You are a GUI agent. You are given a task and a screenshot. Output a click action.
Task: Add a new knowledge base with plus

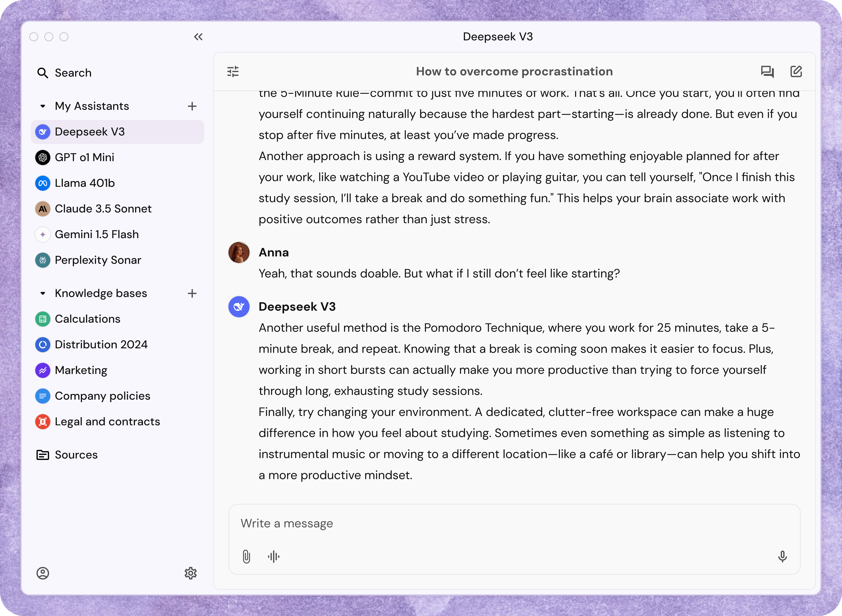tap(192, 293)
